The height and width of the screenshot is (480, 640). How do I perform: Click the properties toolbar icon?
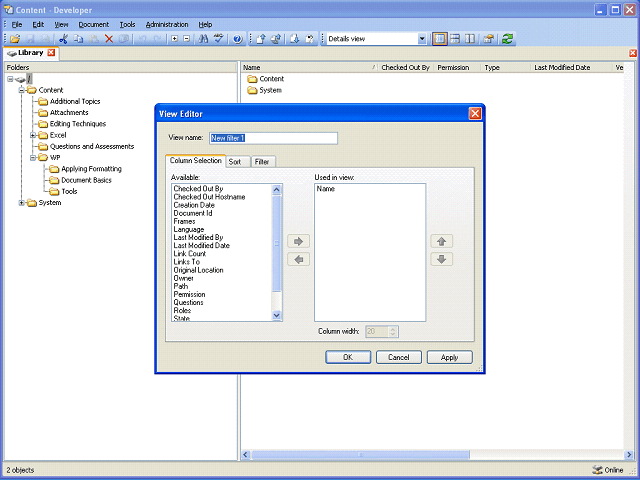[489, 39]
